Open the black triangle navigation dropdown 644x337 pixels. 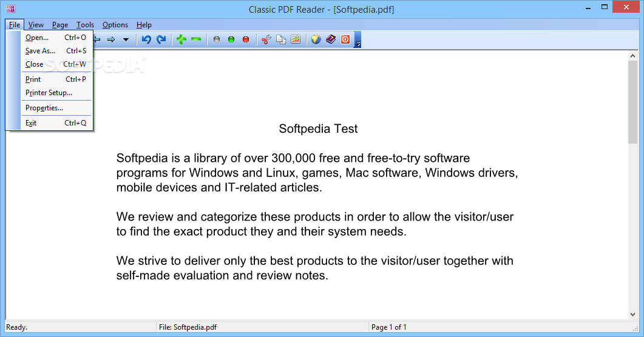(x=126, y=40)
